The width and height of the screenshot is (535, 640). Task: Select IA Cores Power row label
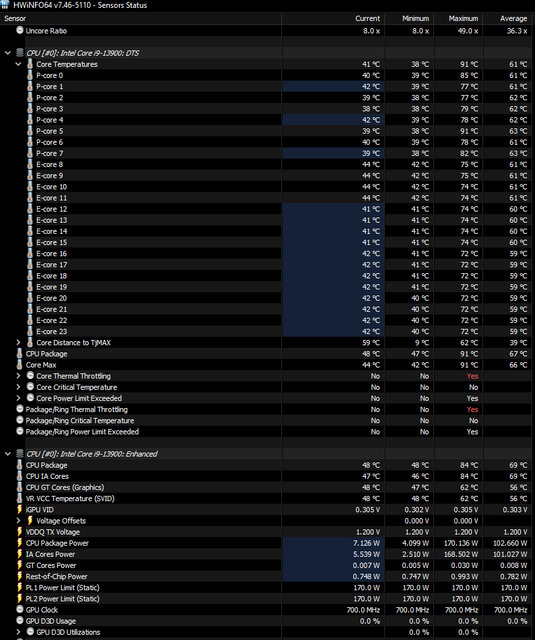pyautogui.click(x=50, y=554)
